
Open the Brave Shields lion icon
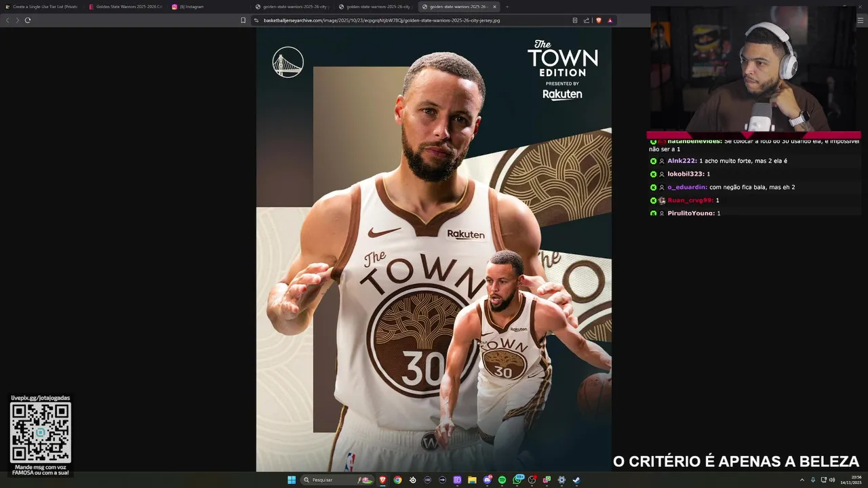599,20
